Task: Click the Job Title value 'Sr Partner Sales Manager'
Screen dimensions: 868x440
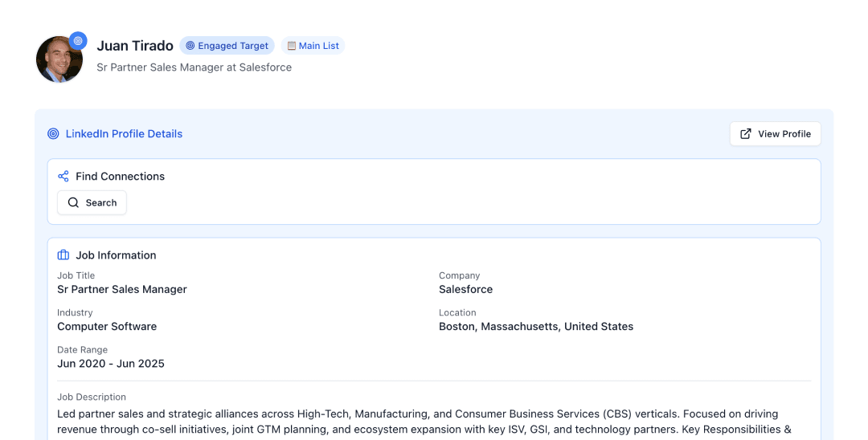Action: (x=122, y=289)
